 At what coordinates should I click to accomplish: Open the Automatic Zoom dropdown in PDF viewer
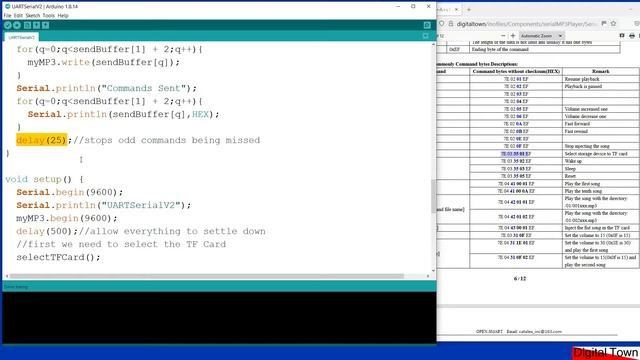pyautogui.click(x=542, y=36)
